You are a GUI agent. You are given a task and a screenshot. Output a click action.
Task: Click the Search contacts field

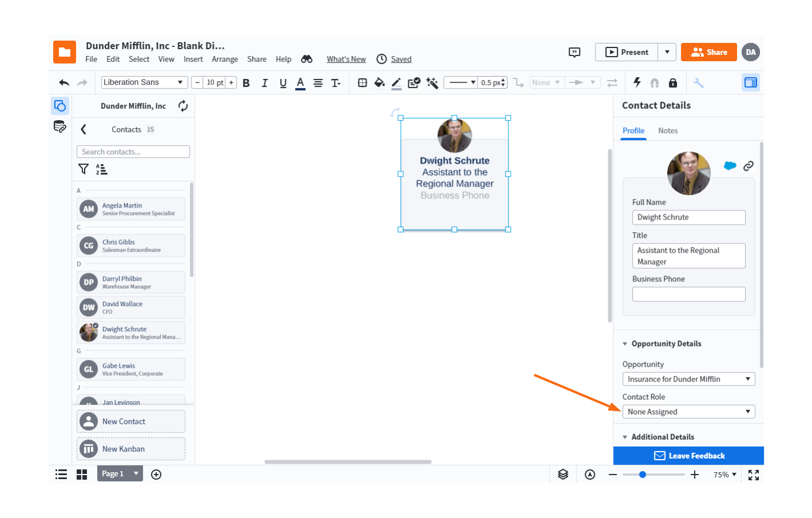coord(133,152)
